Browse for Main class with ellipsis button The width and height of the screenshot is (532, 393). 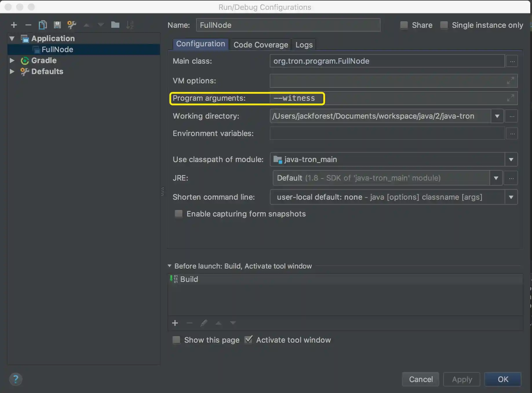pyautogui.click(x=512, y=61)
